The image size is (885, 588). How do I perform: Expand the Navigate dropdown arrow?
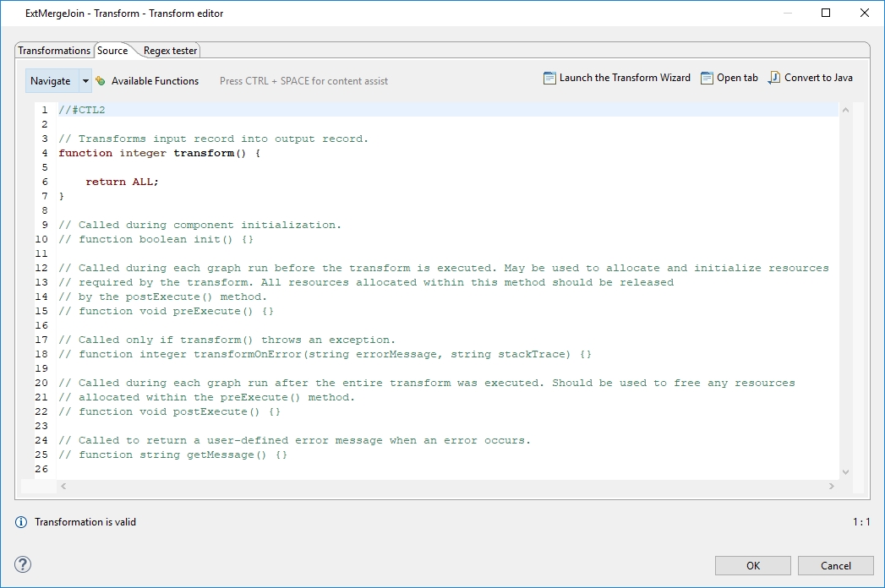(85, 81)
